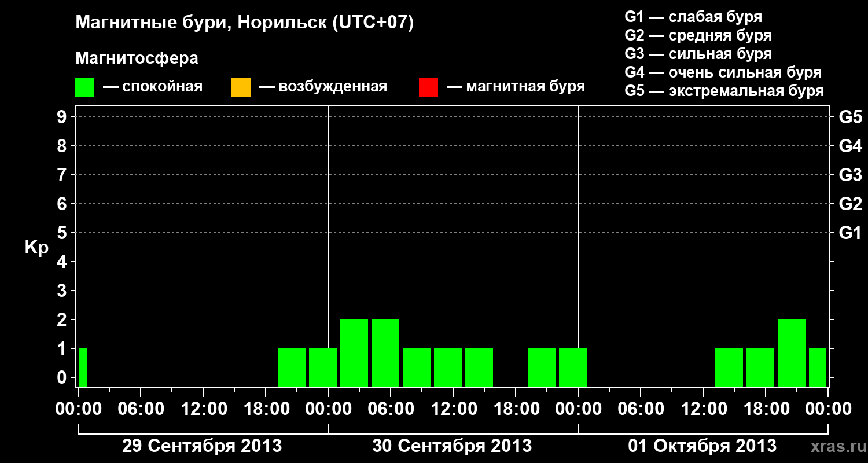The height and width of the screenshot is (463, 868).
Task: Click the '— возбужденная' legend label
Action: 323,87
